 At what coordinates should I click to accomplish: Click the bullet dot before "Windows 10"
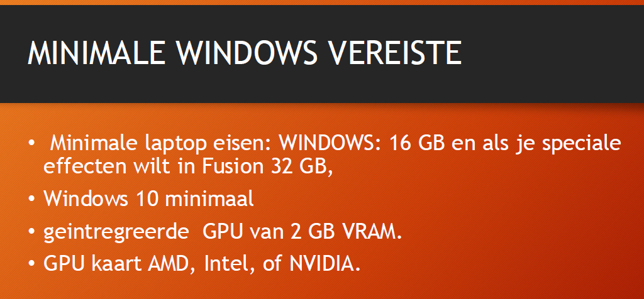point(32,200)
